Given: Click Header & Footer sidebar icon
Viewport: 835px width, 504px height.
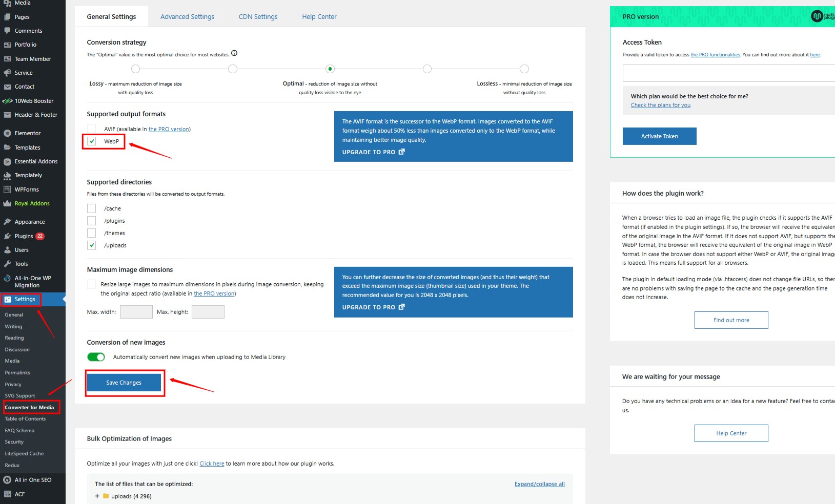Looking at the screenshot, I should tap(7, 115).
